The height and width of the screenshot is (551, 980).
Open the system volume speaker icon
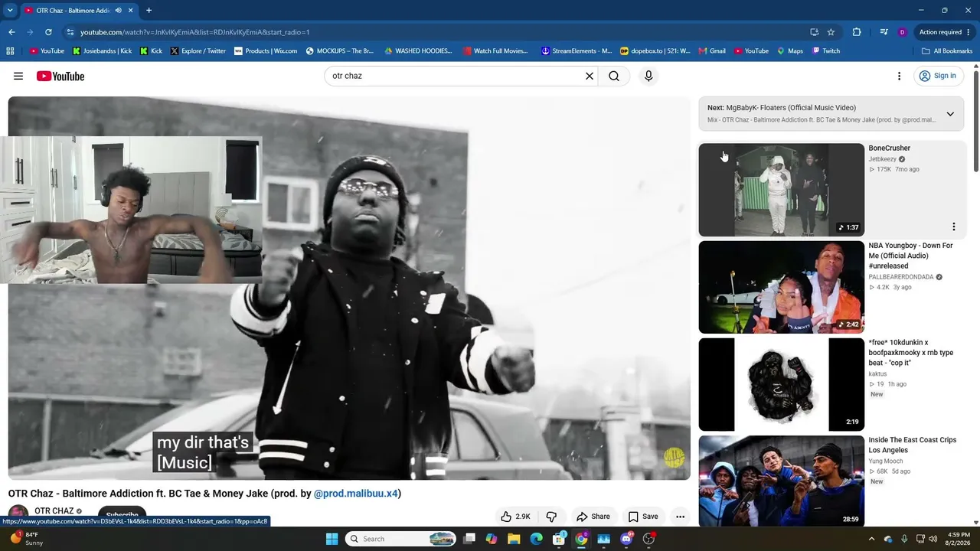(933, 539)
